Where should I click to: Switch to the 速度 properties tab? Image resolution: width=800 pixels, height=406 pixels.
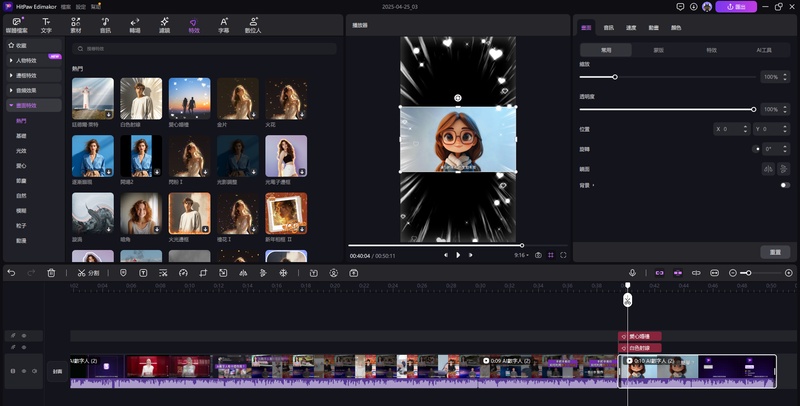point(631,28)
